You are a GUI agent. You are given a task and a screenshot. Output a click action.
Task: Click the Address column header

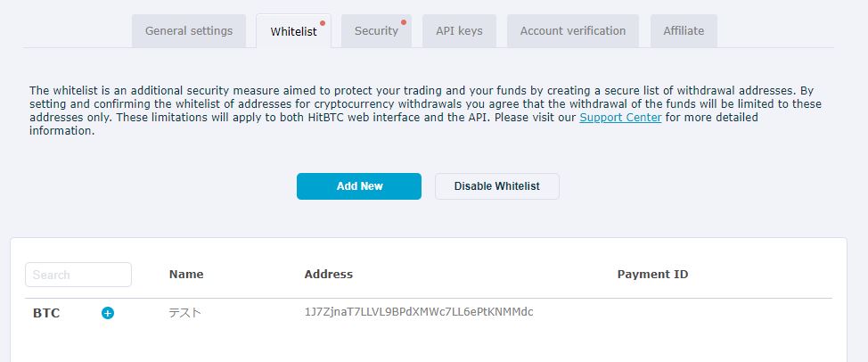pyautogui.click(x=328, y=274)
